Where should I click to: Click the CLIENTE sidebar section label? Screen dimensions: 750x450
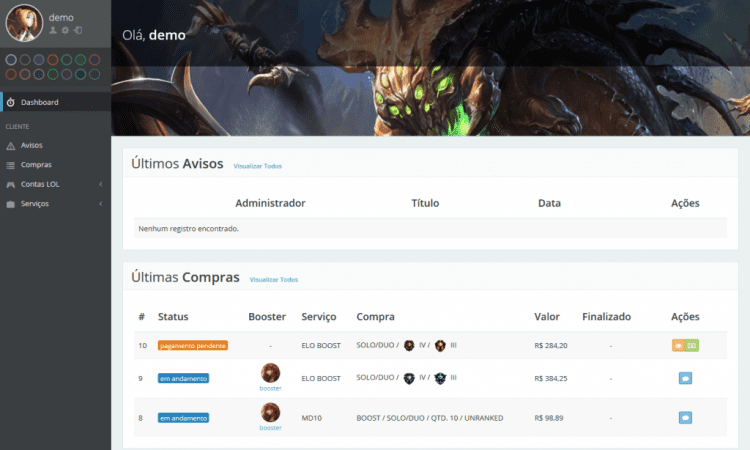tap(17, 126)
